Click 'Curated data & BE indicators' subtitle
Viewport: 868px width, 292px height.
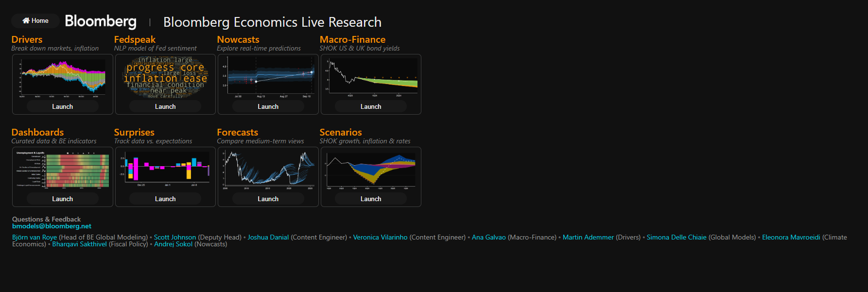tap(54, 141)
